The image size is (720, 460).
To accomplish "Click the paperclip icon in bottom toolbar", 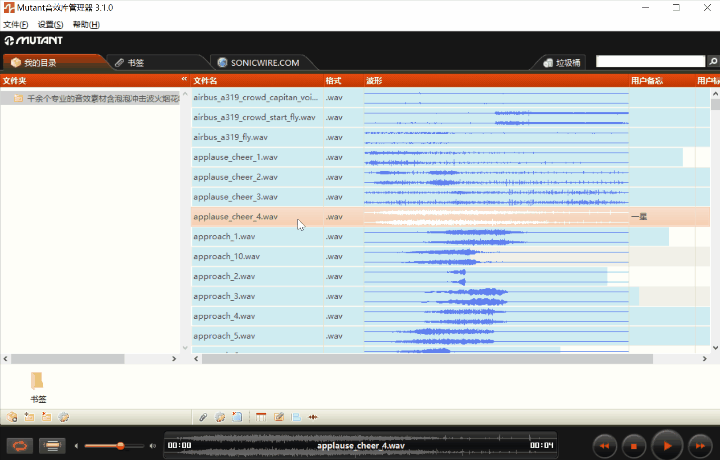I will point(203,417).
